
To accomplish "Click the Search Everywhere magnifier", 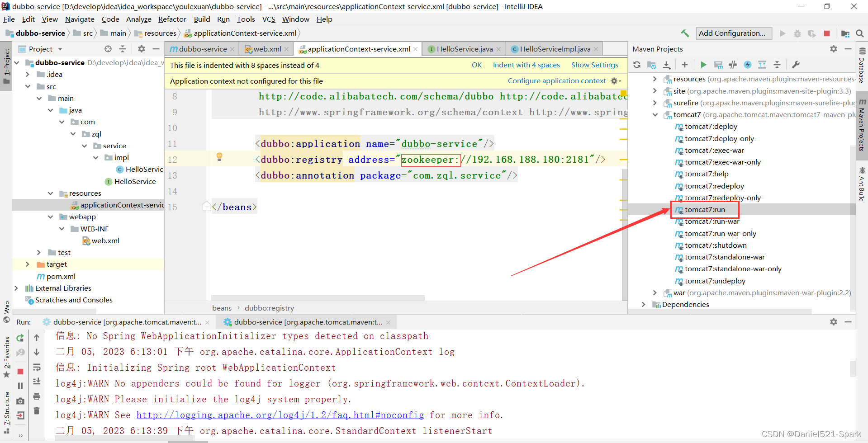I will (860, 33).
